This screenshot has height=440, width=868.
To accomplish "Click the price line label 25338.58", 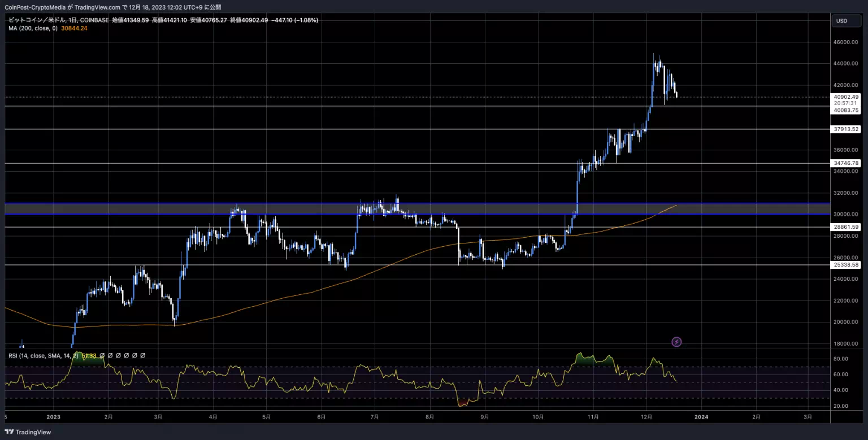I will [x=846, y=265].
